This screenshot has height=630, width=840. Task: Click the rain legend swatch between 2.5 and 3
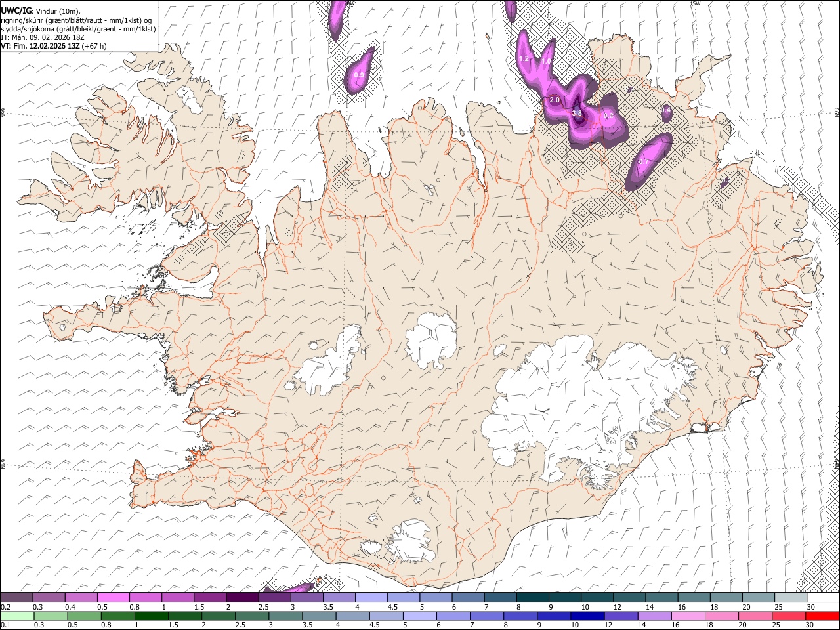(251, 616)
